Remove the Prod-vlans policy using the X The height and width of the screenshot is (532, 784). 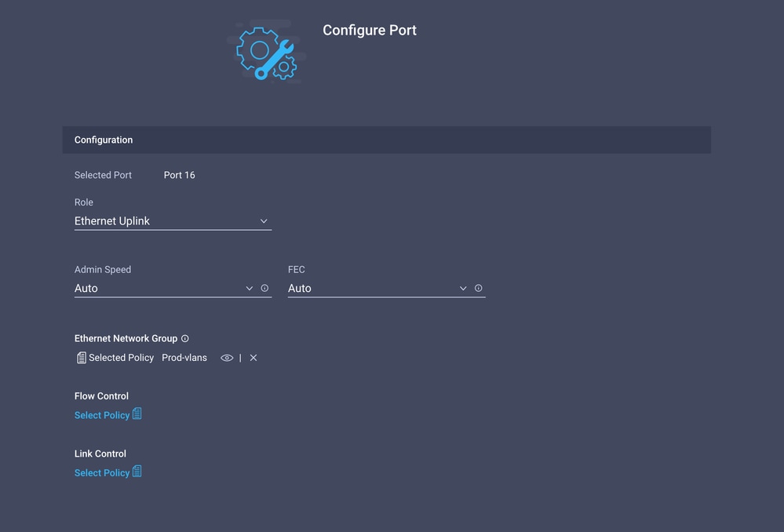pos(253,358)
